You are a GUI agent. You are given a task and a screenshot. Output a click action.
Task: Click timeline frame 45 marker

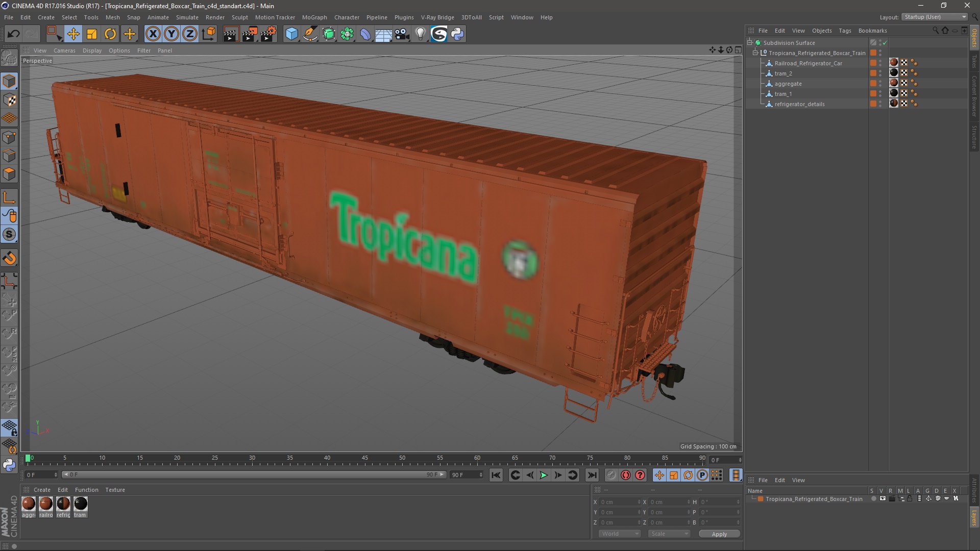(x=364, y=458)
